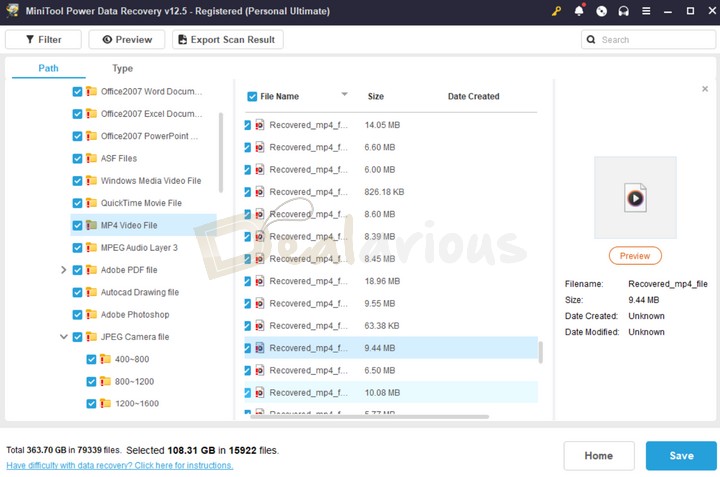The width and height of the screenshot is (720, 477).
Task: Toggle the File Name select-all checkbox
Action: coord(252,96)
